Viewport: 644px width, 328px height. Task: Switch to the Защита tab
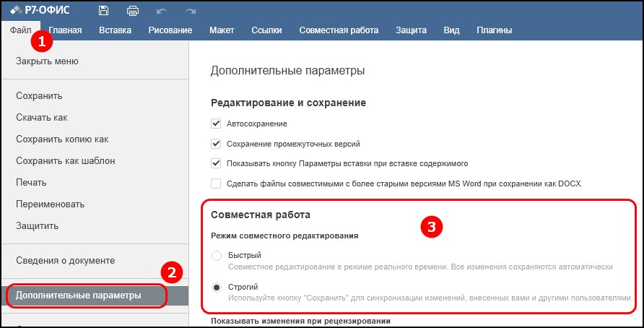tap(411, 30)
